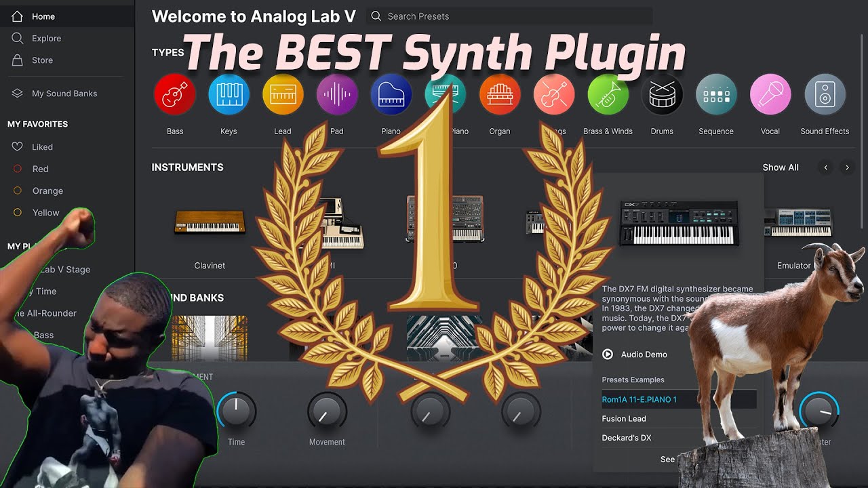Select preset Rom1A 11-E.PIANO 1
This screenshot has width=868, height=488.
[679, 400]
